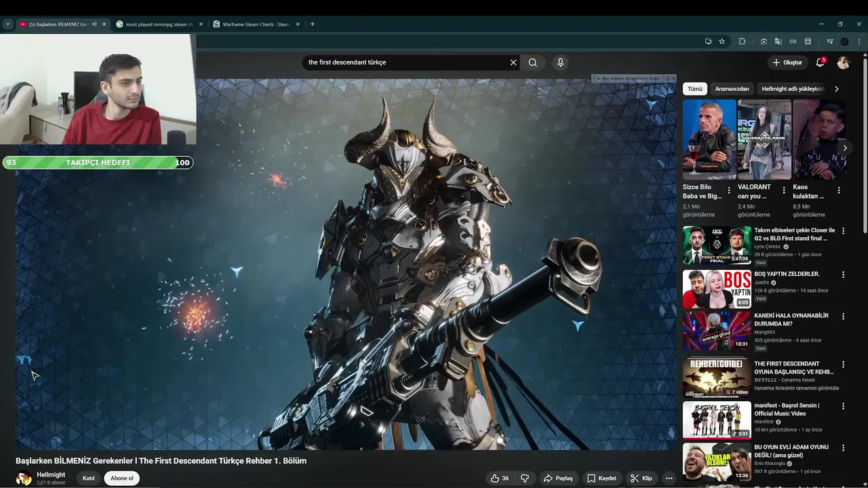Click the Oluştur create button
The width and height of the screenshot is (868, 488).
pyautogui.click(x=787, y=62)
